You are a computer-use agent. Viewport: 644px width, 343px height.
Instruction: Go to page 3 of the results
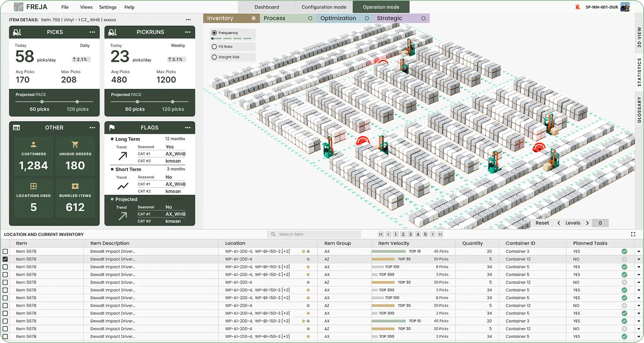pyautogui.click(x=410, y=234)
